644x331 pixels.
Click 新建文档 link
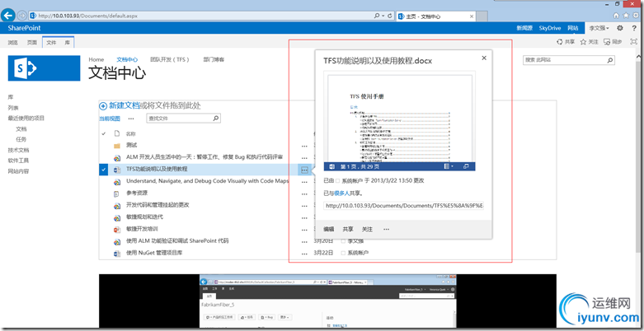(x=124, y=106)
